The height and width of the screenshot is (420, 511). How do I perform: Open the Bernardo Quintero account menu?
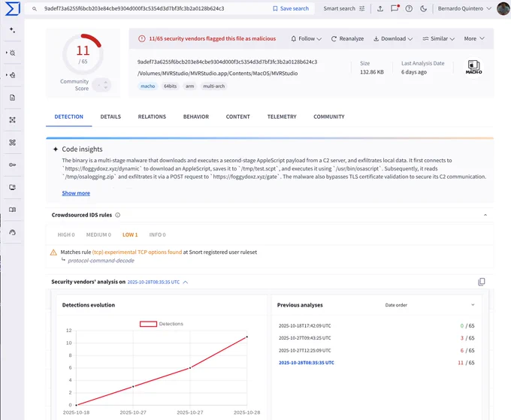[464, 9]
